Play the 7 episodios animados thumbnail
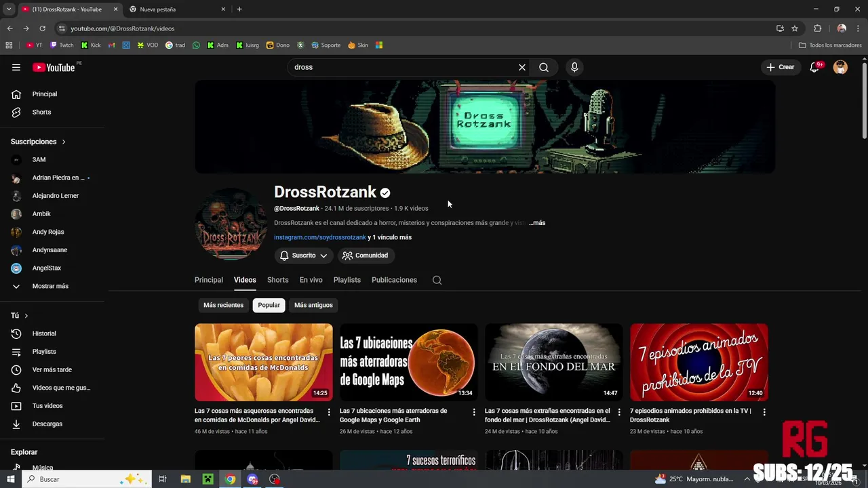The height and width of the screenshot is (488, 868). (x=699, y=362)
